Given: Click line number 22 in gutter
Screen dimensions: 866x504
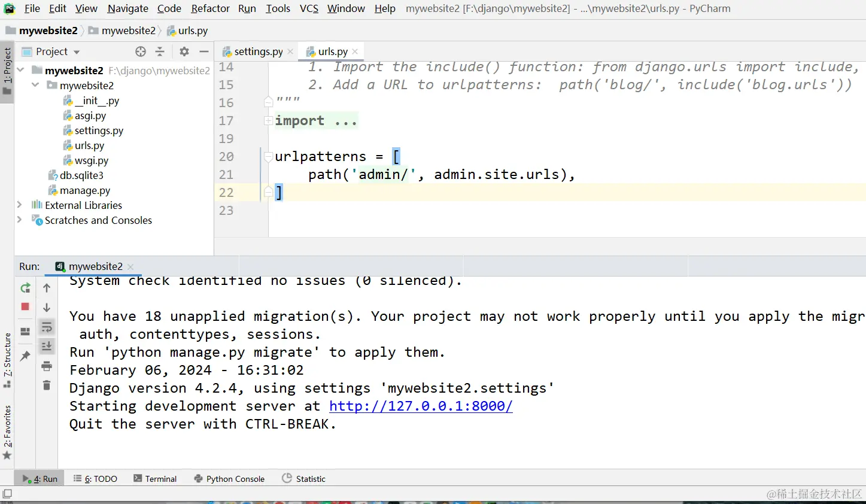Looking at the screenshot, I should click(x=226, y=193).
